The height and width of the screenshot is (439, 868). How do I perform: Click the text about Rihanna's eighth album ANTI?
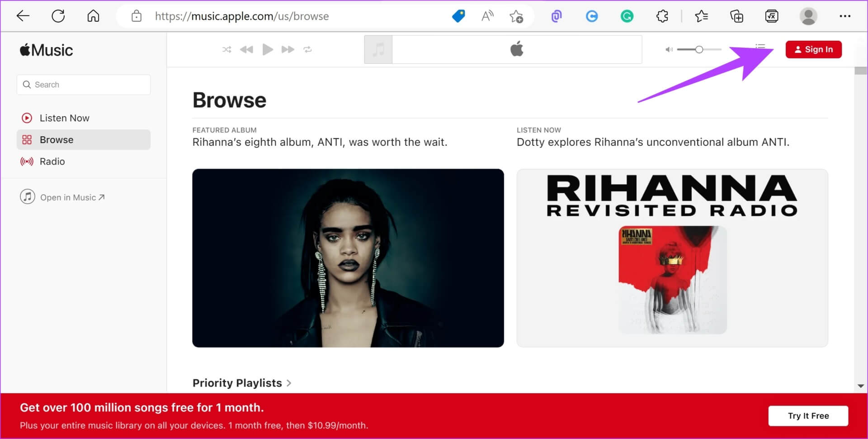coord(320,142)
